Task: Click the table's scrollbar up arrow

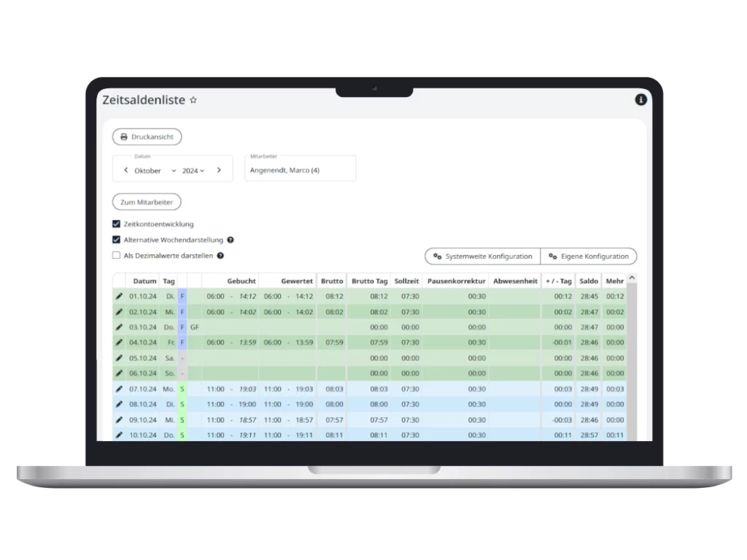Action: 632,278
